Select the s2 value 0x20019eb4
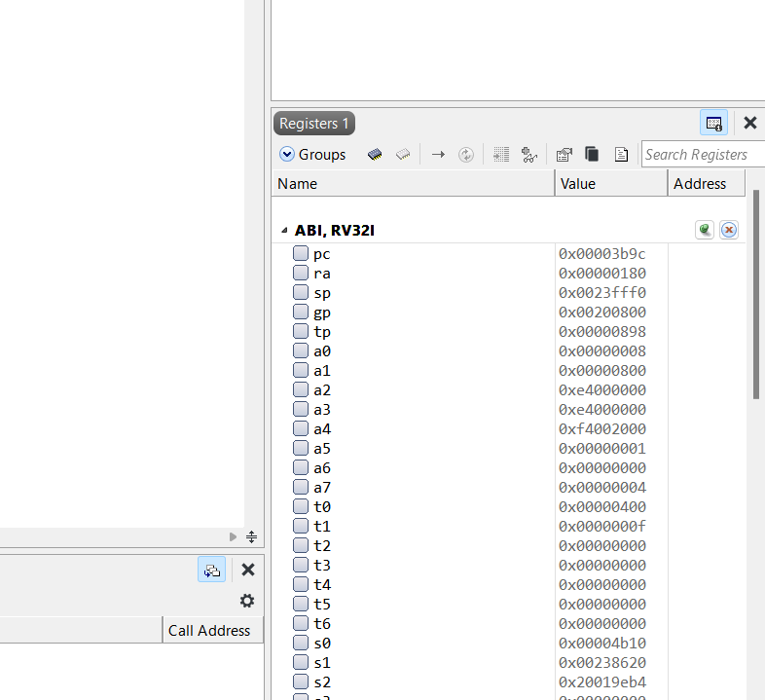 coord(602,682)
